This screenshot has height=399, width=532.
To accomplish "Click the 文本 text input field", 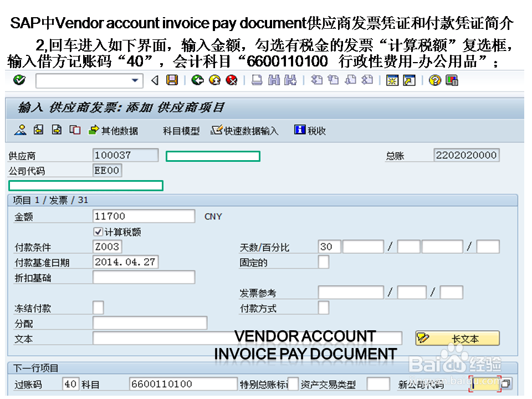I will point(247,338).
